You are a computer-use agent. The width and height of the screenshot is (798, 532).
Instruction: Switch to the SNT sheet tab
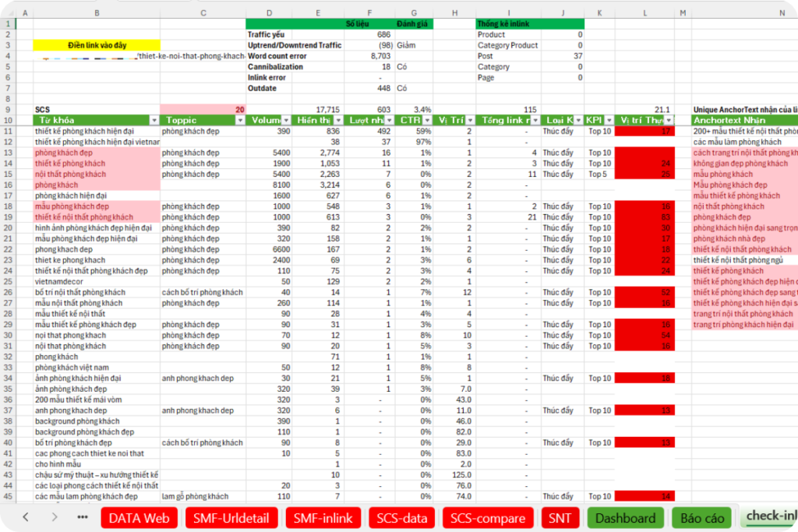coord(560,518)
